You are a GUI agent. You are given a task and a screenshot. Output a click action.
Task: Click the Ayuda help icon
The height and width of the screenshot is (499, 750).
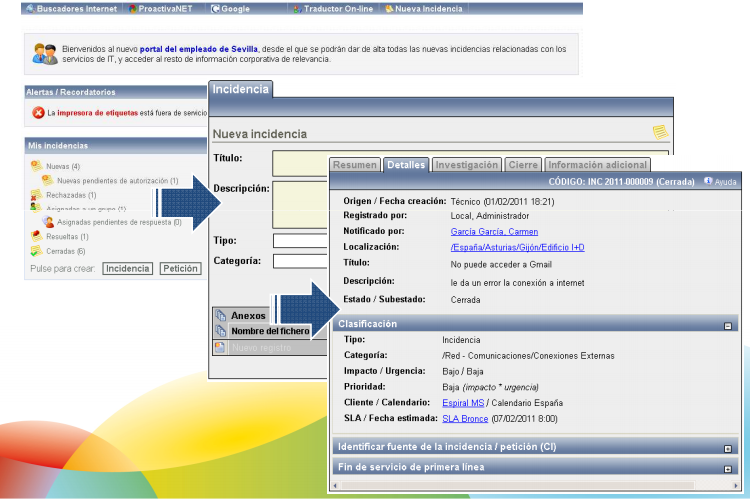708,181
